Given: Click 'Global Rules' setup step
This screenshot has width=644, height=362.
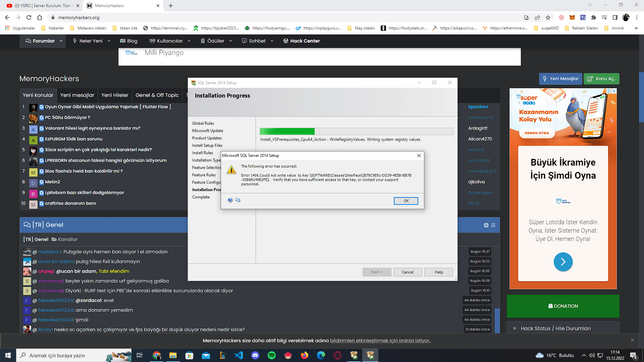Looking at the screenshot, I should pyautogui.click(x=203, y=123).
